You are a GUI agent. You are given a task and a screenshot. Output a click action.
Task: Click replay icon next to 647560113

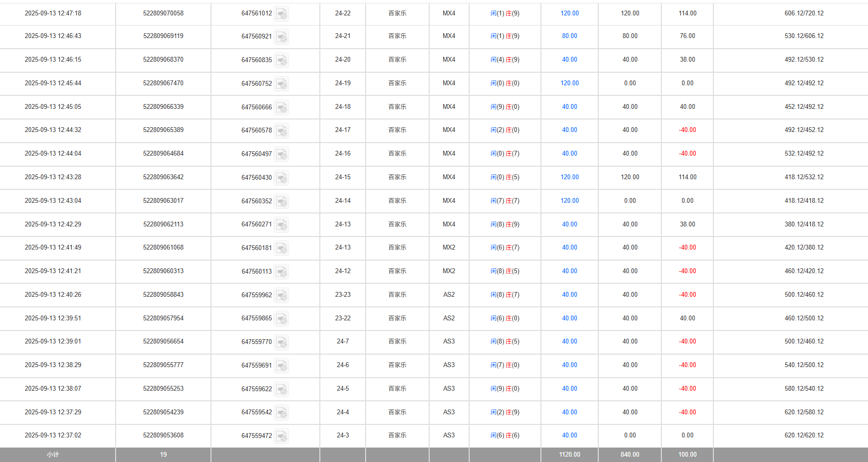[x=282, y=272]
